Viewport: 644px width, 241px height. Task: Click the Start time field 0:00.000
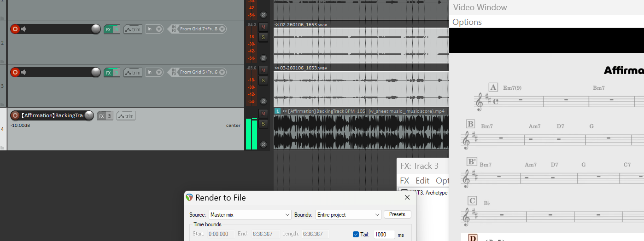tap(220, 234)
